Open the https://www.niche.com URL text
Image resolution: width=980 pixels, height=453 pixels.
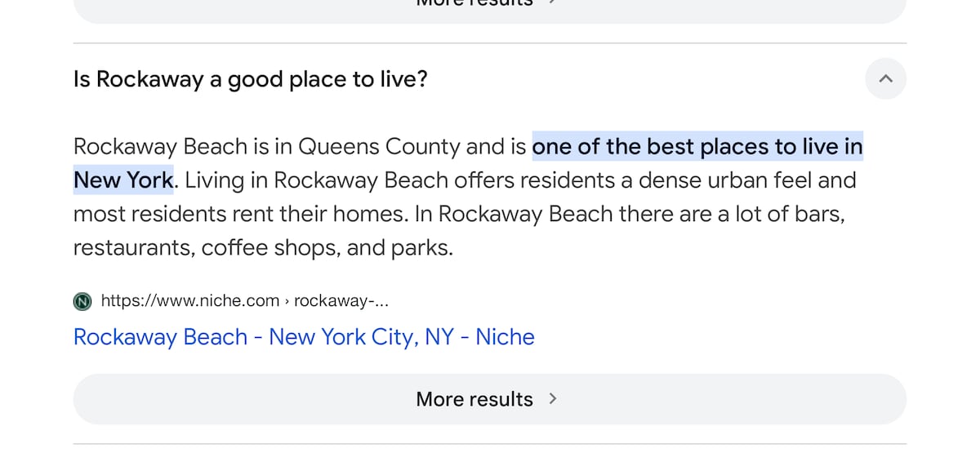click(x=190, y=301)
